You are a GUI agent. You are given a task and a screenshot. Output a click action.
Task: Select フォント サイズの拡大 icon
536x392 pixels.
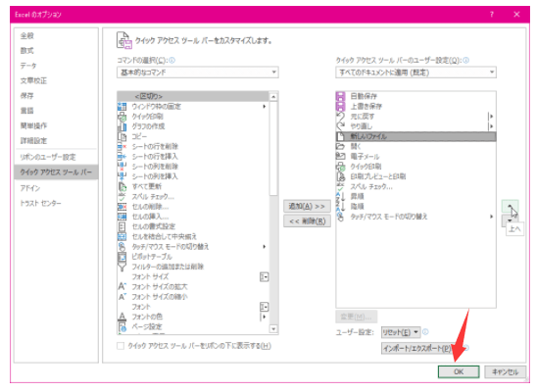tap(122, 286)
